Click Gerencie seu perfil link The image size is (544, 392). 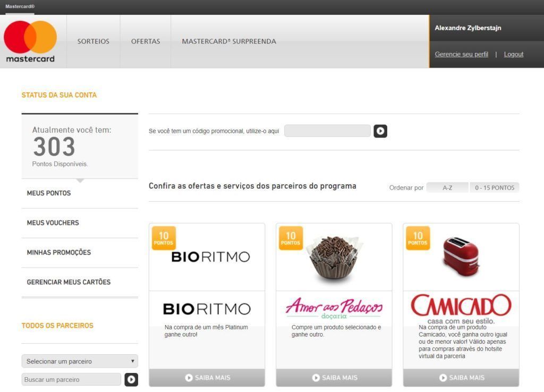pos(462,54)
